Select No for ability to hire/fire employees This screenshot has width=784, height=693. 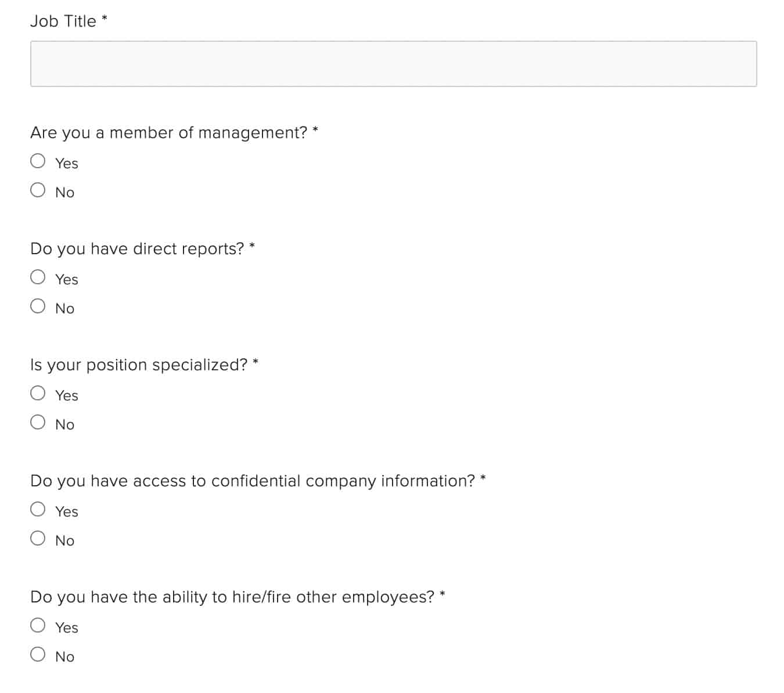pyautogui.click(x=38, y=655)
